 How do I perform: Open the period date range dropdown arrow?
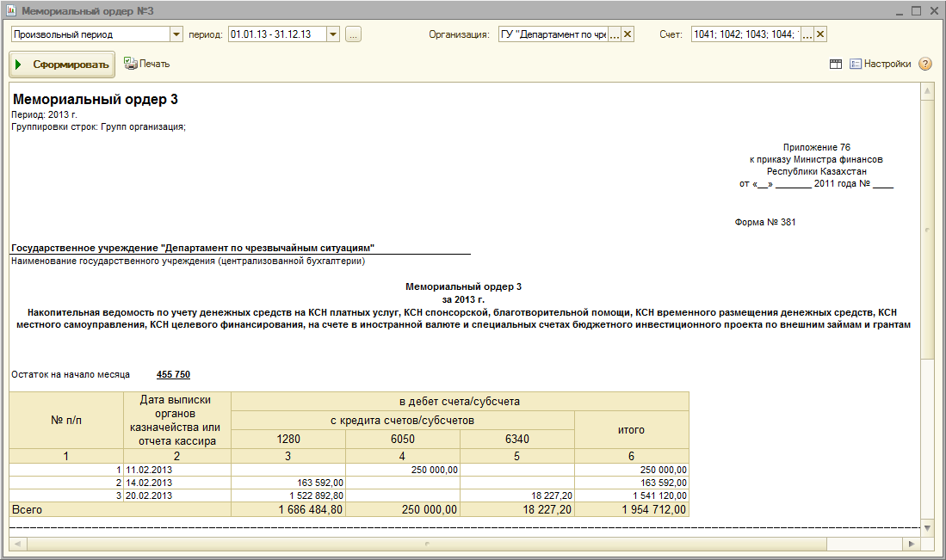coord(334,34)
